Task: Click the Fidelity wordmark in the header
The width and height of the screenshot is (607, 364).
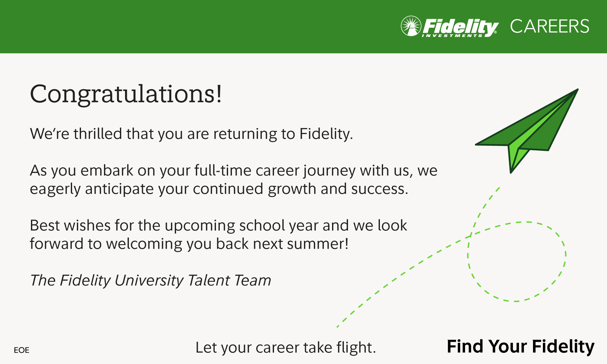Action: click(459, 26)
